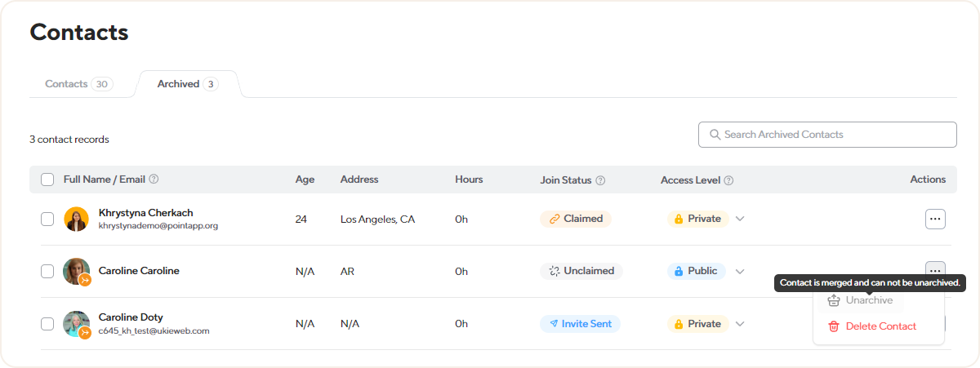The width and height of the screenshot is (980, 368).
Task: Click merged badge on Caroline Doty avatar
Action: (x=85, y=332)
